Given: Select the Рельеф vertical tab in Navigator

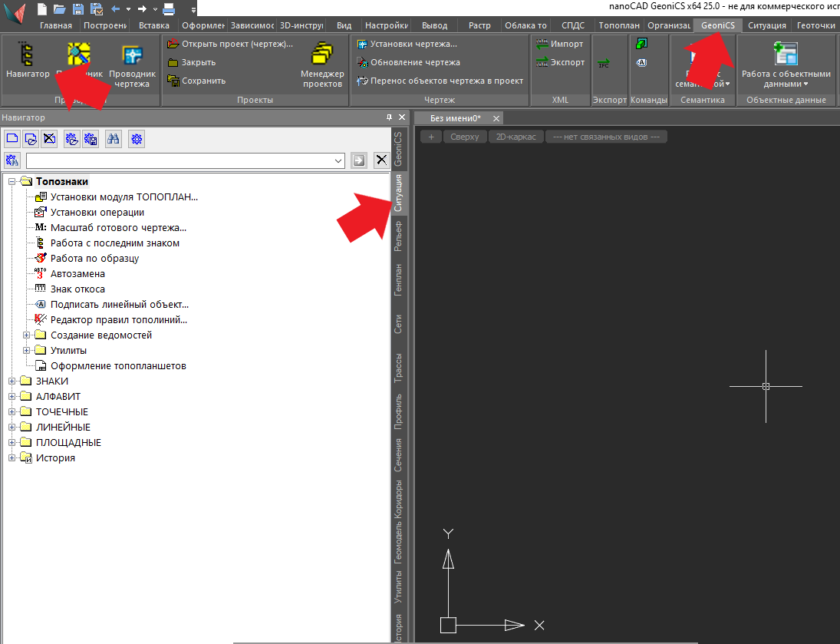Looking at the screenshot, I should point(398,236).
